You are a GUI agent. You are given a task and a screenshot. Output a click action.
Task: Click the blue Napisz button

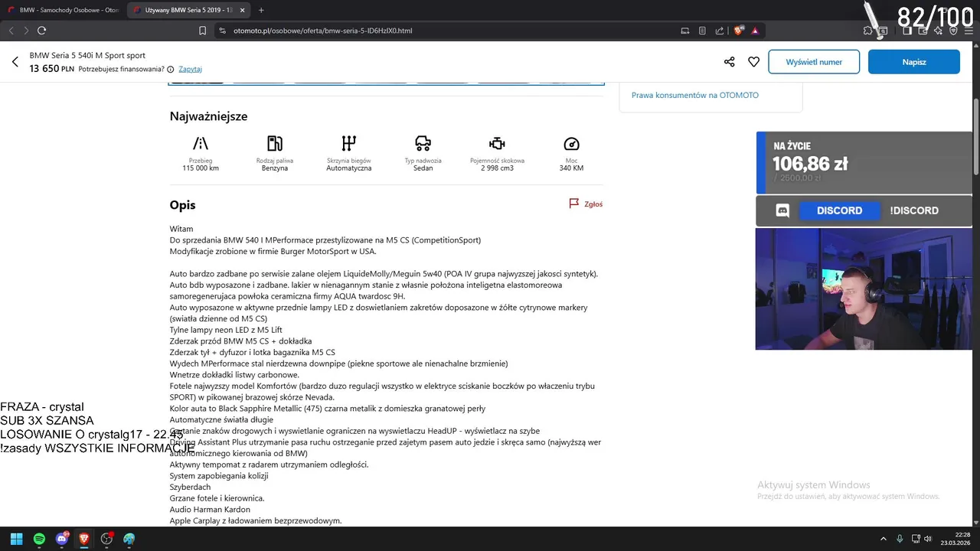coord(914,62)
